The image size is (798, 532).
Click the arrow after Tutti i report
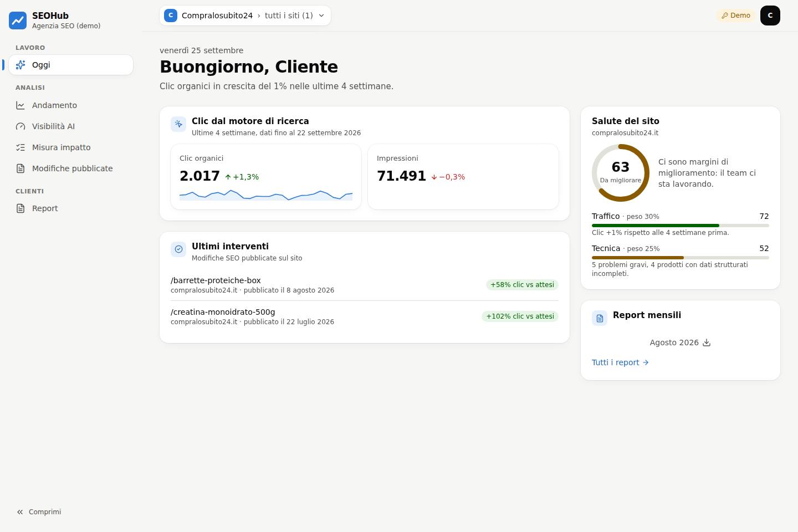tap(645, 362)
